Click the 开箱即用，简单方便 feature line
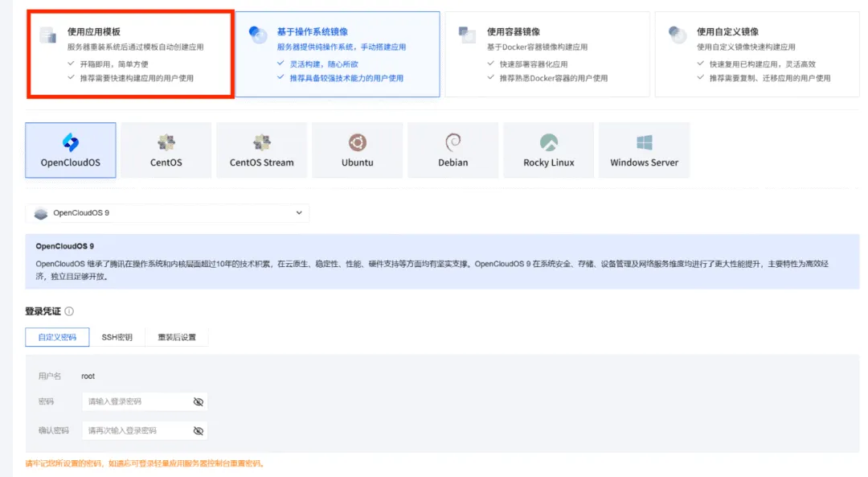The image size is (868, 477). click(x=114, y=64)
